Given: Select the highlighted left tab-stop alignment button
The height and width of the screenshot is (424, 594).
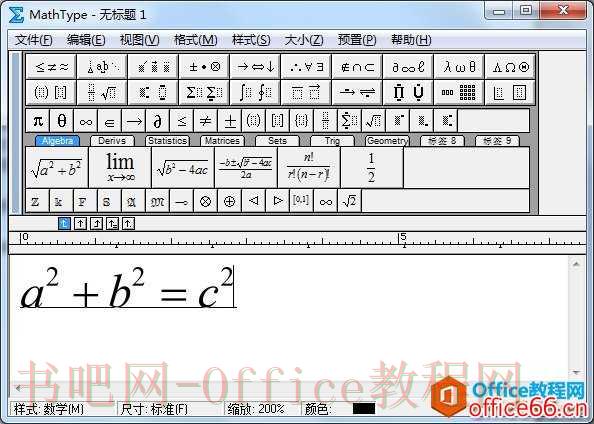Looking at the screenshot, I should pos(64,224).
